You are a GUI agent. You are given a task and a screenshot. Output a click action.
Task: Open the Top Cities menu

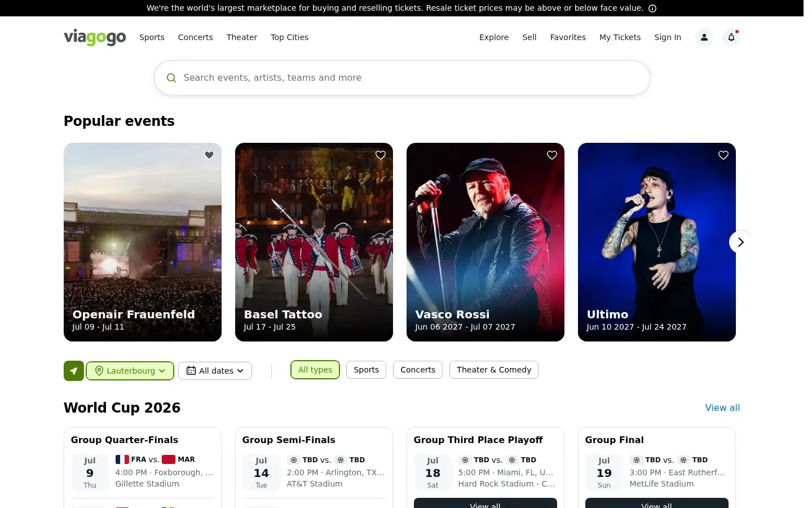pyautogui.click(x=289, y=37)
